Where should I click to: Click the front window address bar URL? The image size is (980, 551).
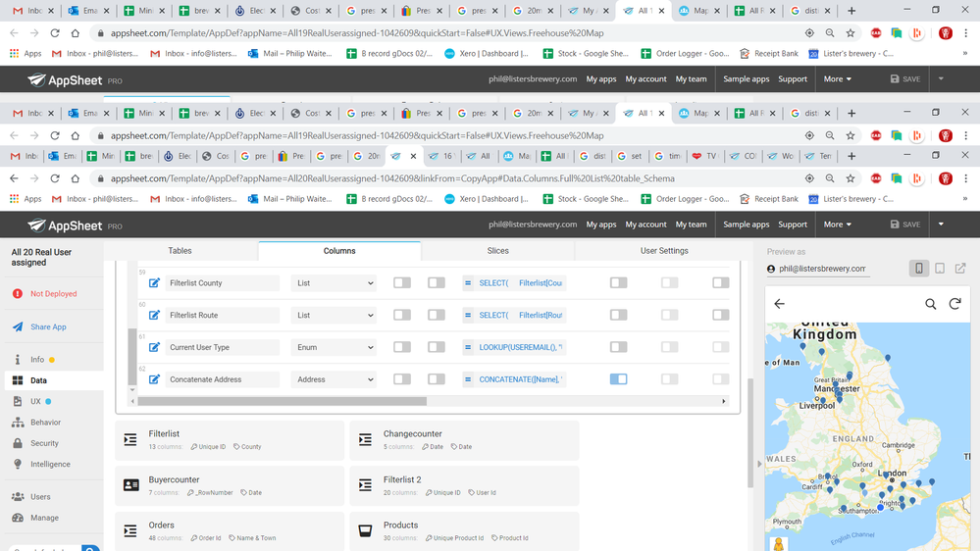coord(392,178)
